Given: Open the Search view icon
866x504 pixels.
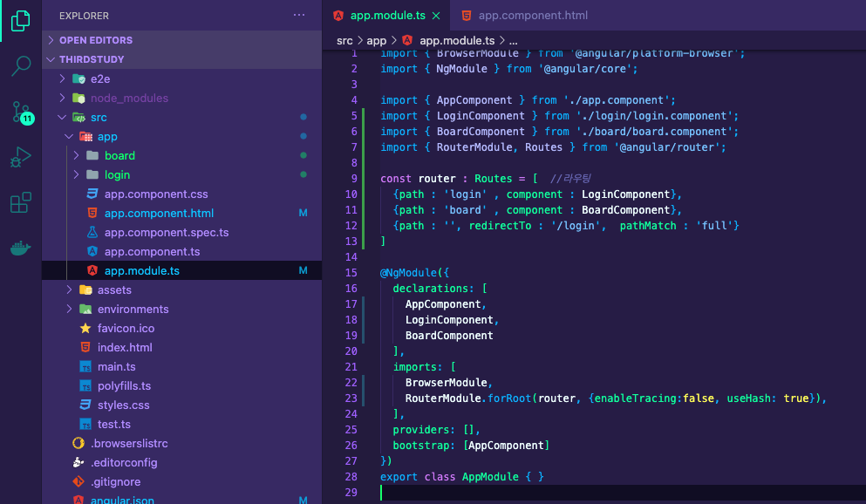Looking at the screenshot, I should pyautogui.click(x=20, y=65).
